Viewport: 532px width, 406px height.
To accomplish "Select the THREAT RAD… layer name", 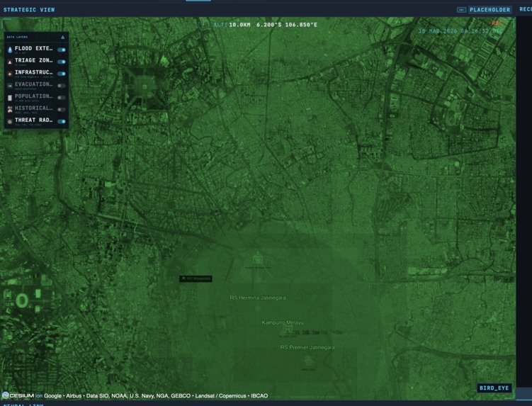I will (x=33, y=120).
